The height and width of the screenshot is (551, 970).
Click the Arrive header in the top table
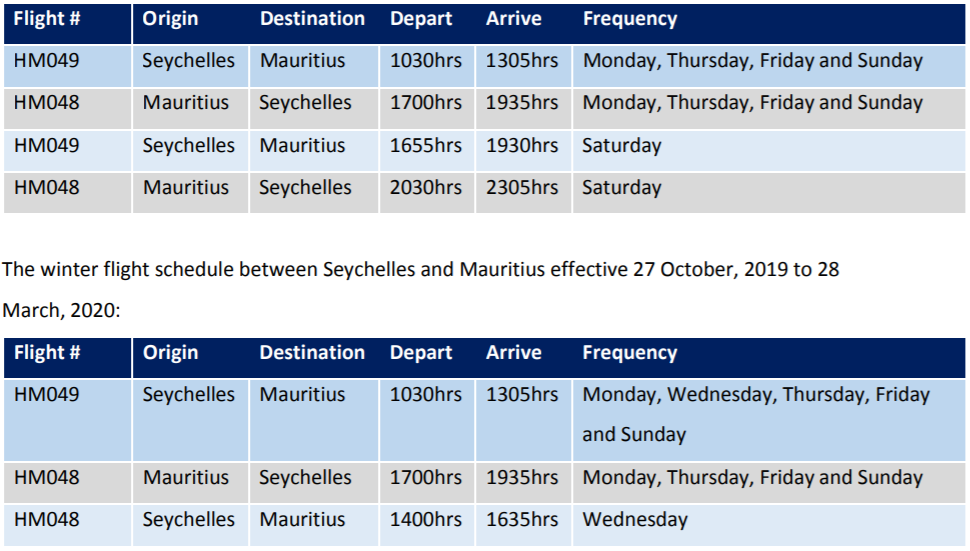pyautogui.click(x=513, y=19)
